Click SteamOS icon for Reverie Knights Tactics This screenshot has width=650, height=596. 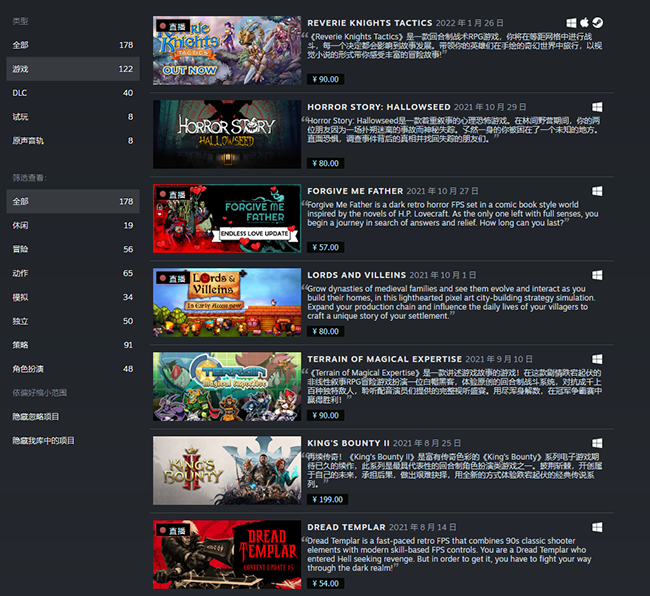click(597, 23)
